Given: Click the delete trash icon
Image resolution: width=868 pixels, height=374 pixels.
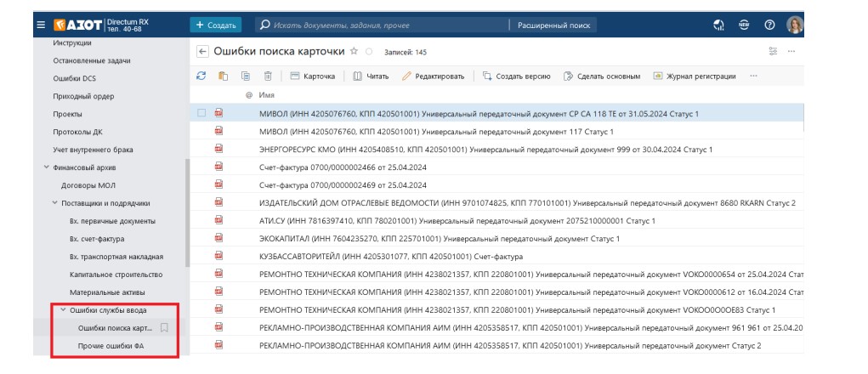Looking at the screenshot, I should coord(268,76).
